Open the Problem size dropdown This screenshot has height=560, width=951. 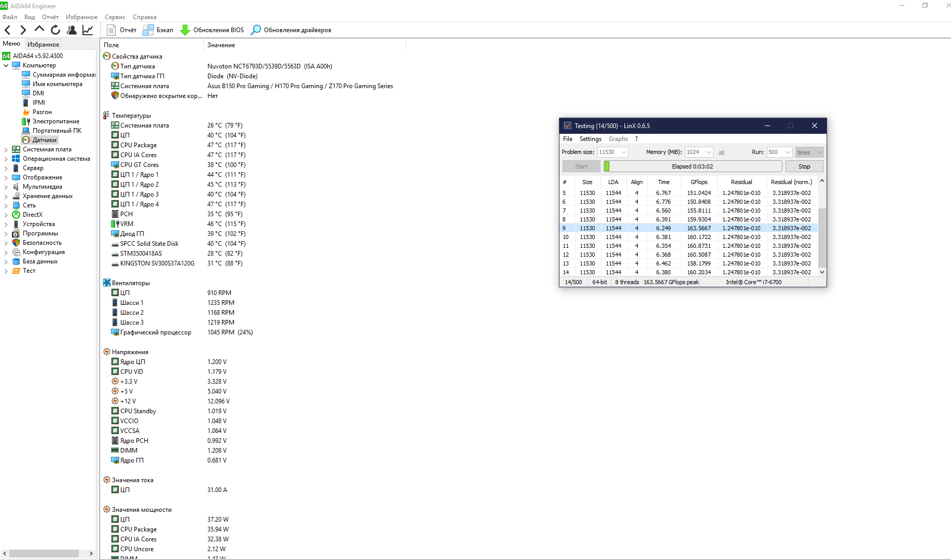[623, 152]
